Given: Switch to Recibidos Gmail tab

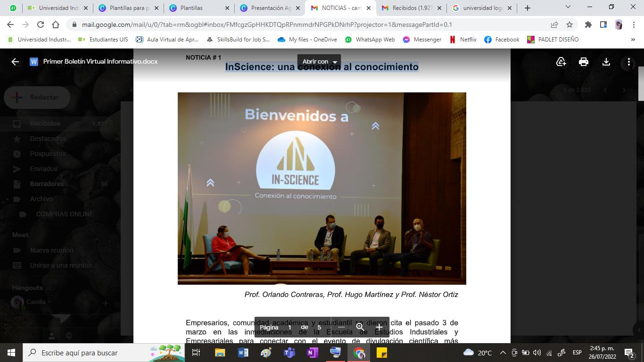Looking at the screenshot, I should [411, 8].
